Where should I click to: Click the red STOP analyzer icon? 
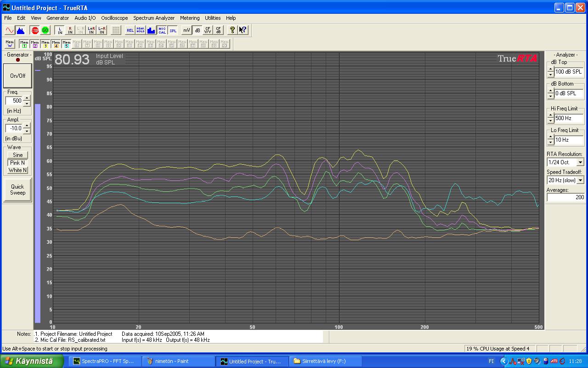(x=35, y=30)
